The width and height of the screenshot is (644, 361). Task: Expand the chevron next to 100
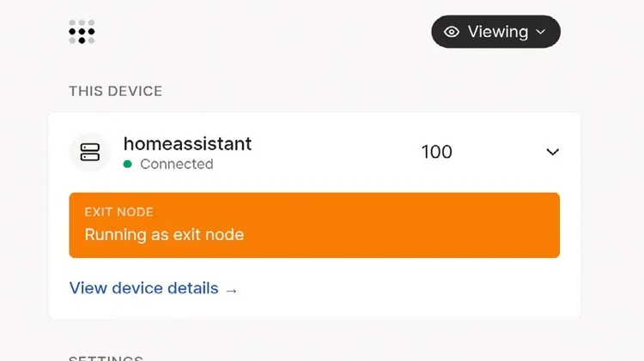[x=552, y=152]
